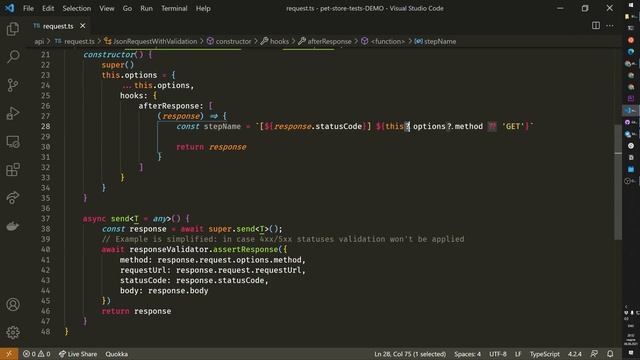
Task: Click the remote window status bar icon
Action: 9,354
